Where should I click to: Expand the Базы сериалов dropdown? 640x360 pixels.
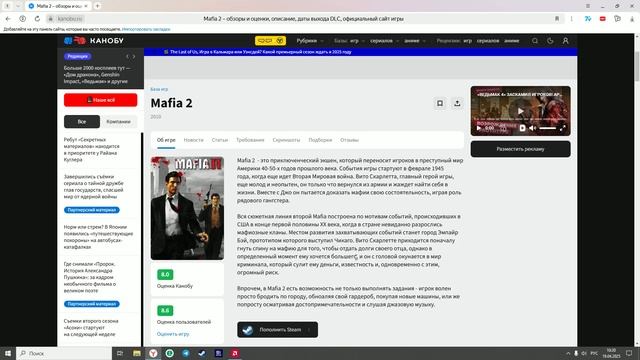[384, 41]
